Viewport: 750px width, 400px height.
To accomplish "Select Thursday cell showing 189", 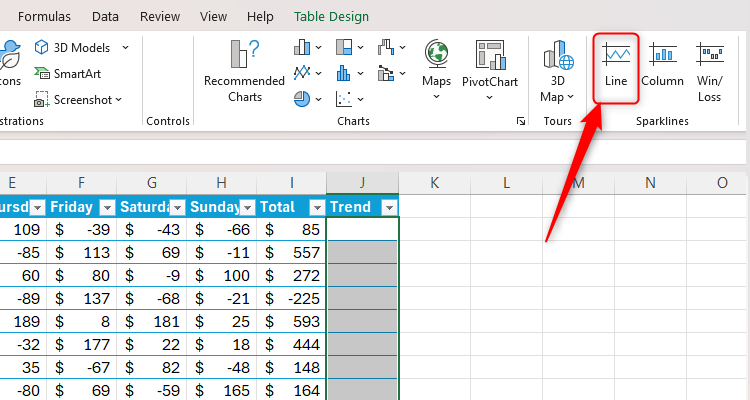I will pyautogui.click(x=23, y=321).
